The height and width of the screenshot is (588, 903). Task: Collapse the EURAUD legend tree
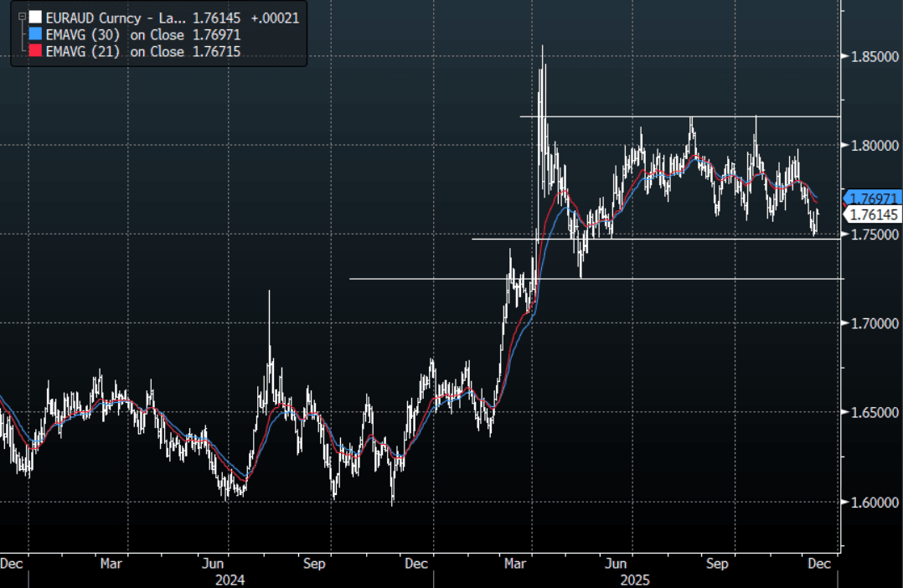(22, 17)
